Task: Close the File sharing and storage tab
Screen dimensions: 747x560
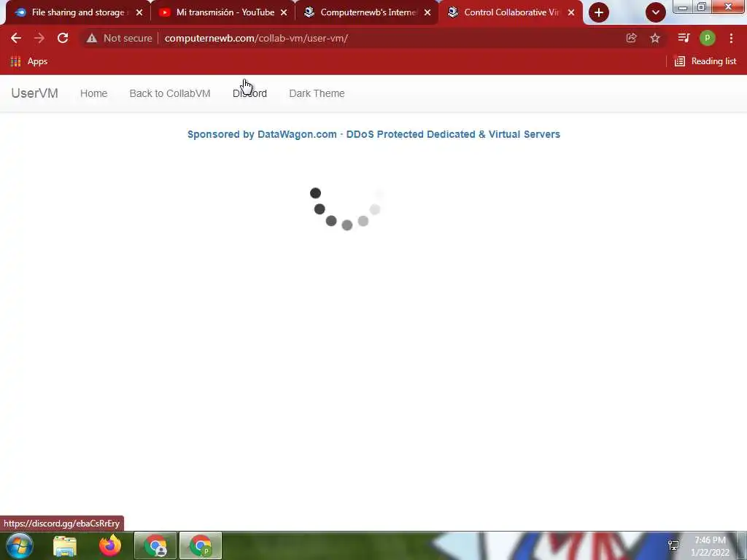Action: [139, 12]
